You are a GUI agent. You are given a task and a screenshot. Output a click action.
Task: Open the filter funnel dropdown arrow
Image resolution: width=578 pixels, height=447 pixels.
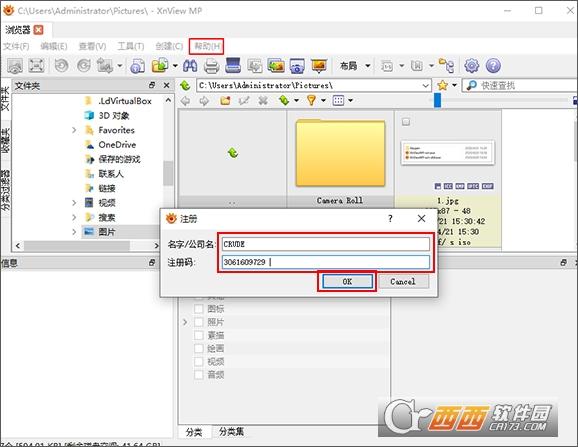(323, 100)
